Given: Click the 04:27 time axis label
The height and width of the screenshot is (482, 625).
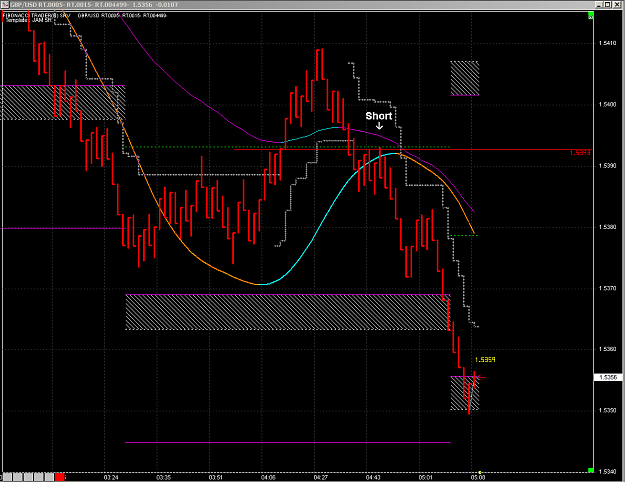Looking at the screenshot, I should coord(321,477).
